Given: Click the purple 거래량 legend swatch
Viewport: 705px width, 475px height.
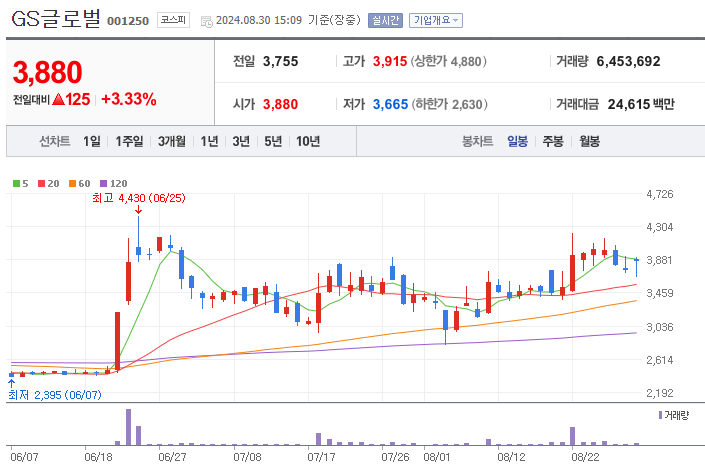Looking at the screenshot, I should coord(660,415).
